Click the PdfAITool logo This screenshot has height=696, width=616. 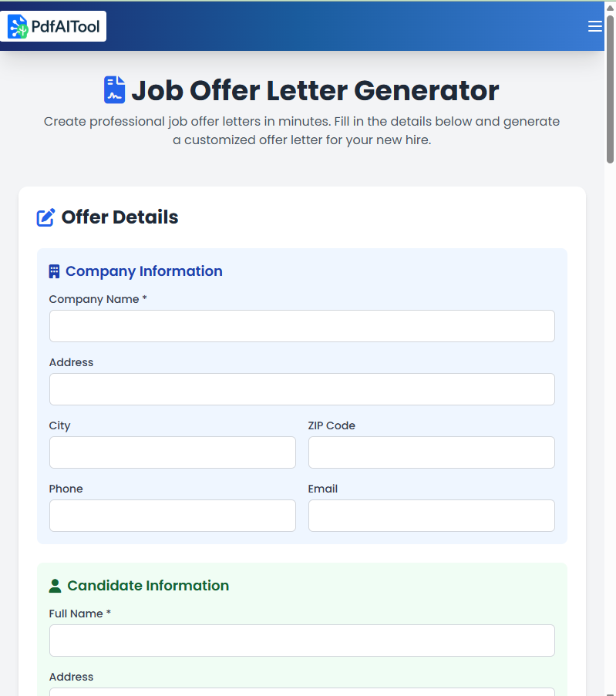(57, 27)
